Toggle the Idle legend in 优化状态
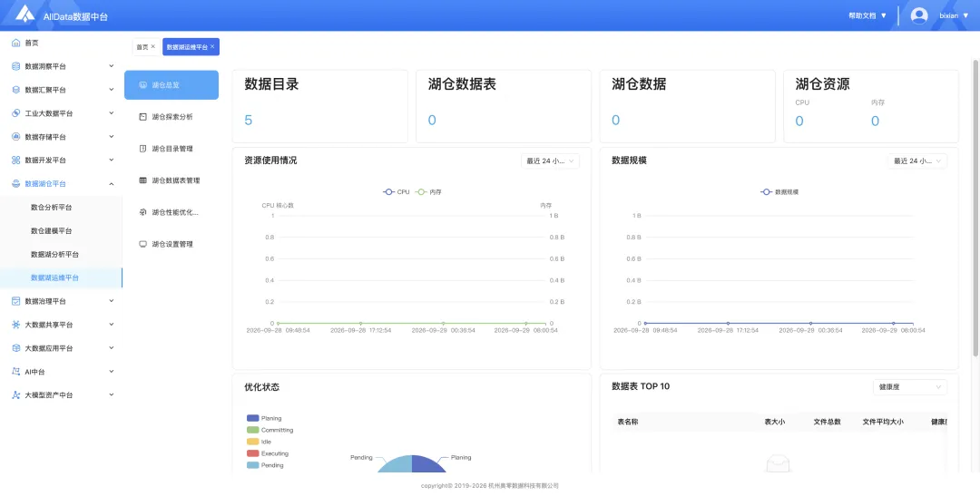Image resolution: width=980 pixels, height=496 pixels. pos(260,442)
